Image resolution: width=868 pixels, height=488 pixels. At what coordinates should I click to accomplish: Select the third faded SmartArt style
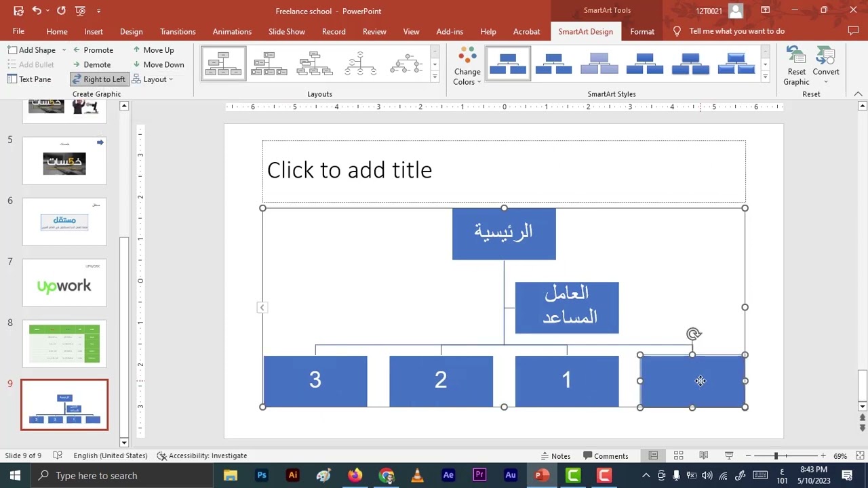(599, 64)
